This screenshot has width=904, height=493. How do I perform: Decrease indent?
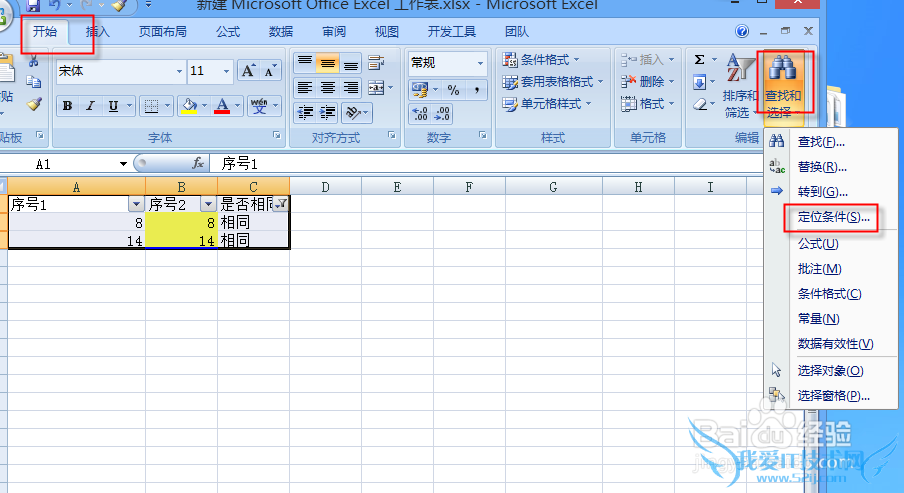(x=305, y=112)
